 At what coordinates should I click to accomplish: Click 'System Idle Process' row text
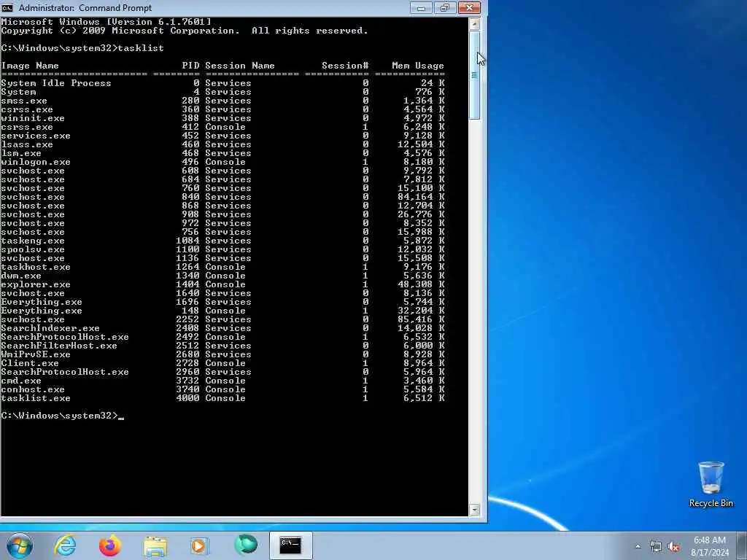tap(55, 83)
